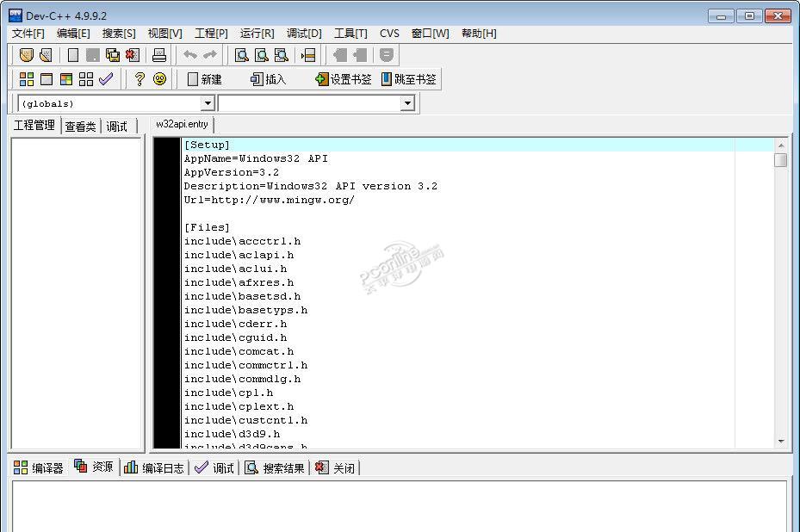The width and height of the screenshot is (800, 532).
Task: Click the Go to line icon
Action: [308, 55]
